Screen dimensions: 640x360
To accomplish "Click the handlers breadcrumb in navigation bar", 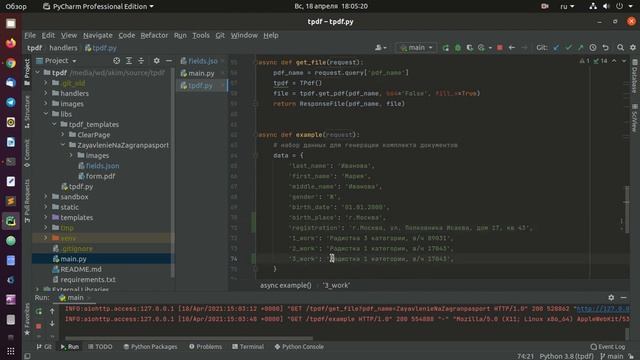I will (63, 48).
